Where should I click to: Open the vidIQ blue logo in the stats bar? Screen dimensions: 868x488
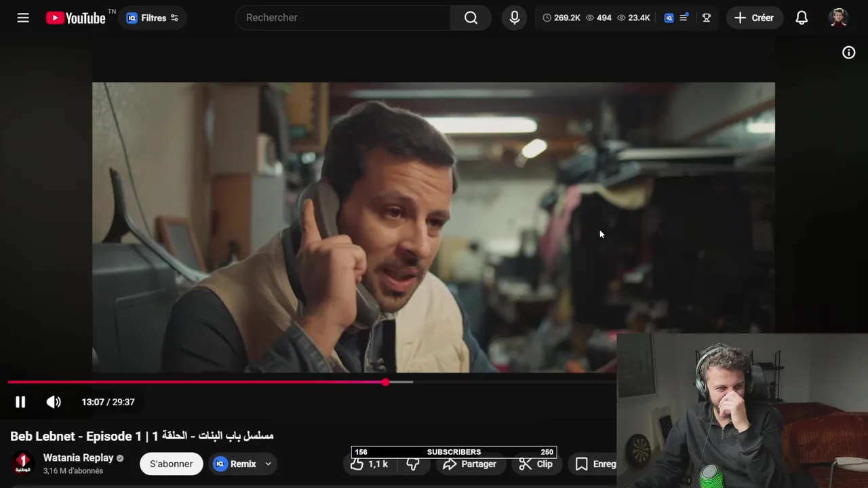pos(669,18)
